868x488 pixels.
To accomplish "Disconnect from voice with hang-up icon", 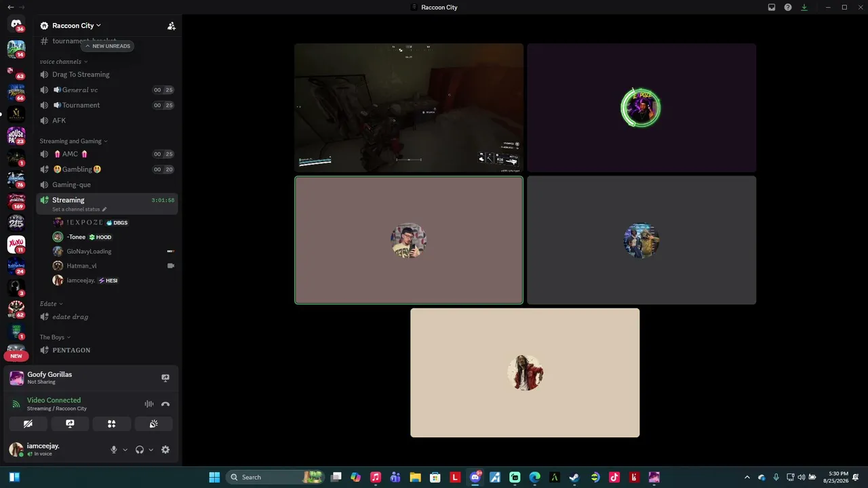I will coord(165,404).
